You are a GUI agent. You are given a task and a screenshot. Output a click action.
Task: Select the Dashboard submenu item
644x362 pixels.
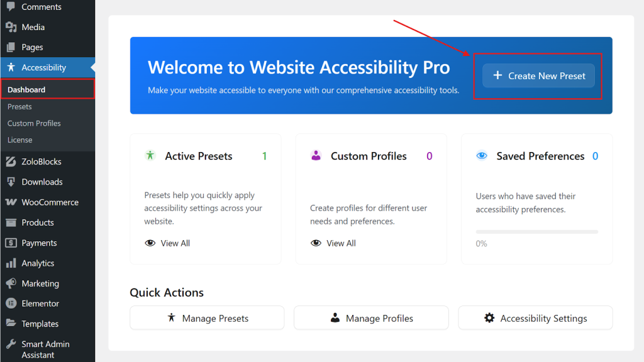[x=26, y=90]
